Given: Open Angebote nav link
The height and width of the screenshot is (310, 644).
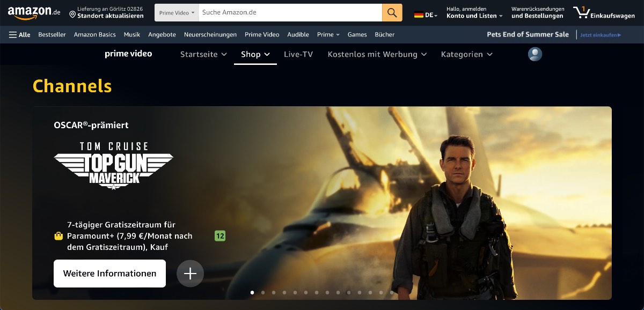Looking at the screenshot, I should 162,34.
